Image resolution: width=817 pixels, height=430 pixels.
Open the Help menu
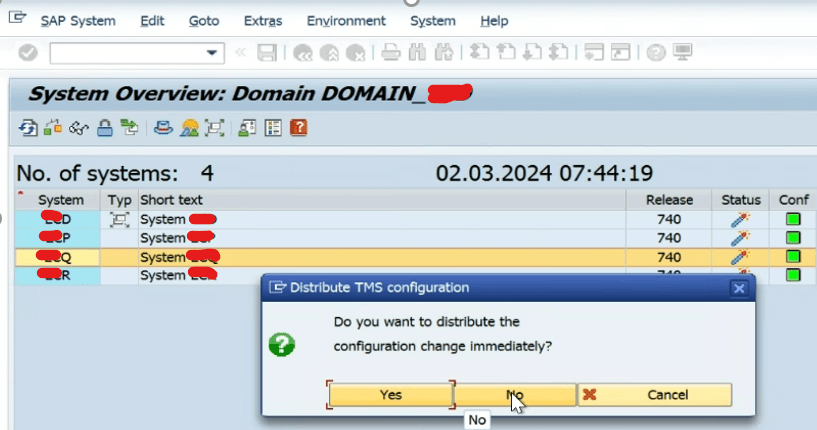(x=494, y=21)
